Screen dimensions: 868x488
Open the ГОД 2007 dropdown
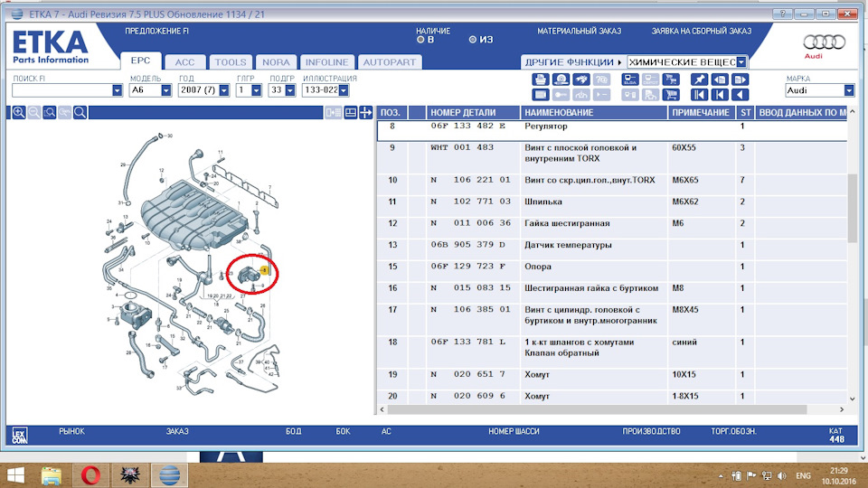(x=224, y=90)
